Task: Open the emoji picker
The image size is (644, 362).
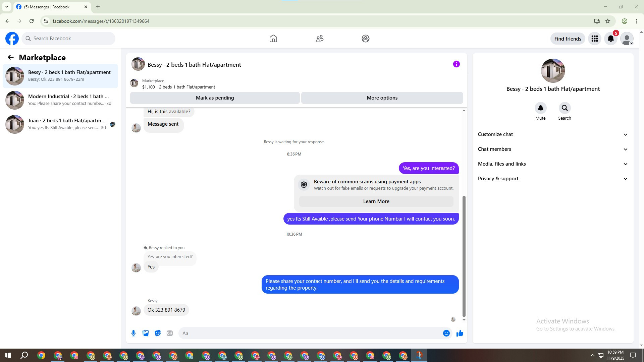Action: (446, 333)
